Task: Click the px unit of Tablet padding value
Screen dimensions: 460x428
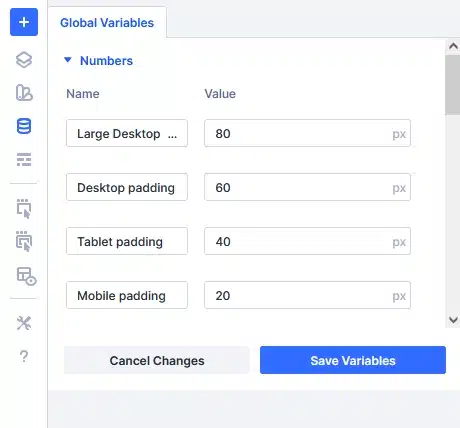Action: pos(399,242)
